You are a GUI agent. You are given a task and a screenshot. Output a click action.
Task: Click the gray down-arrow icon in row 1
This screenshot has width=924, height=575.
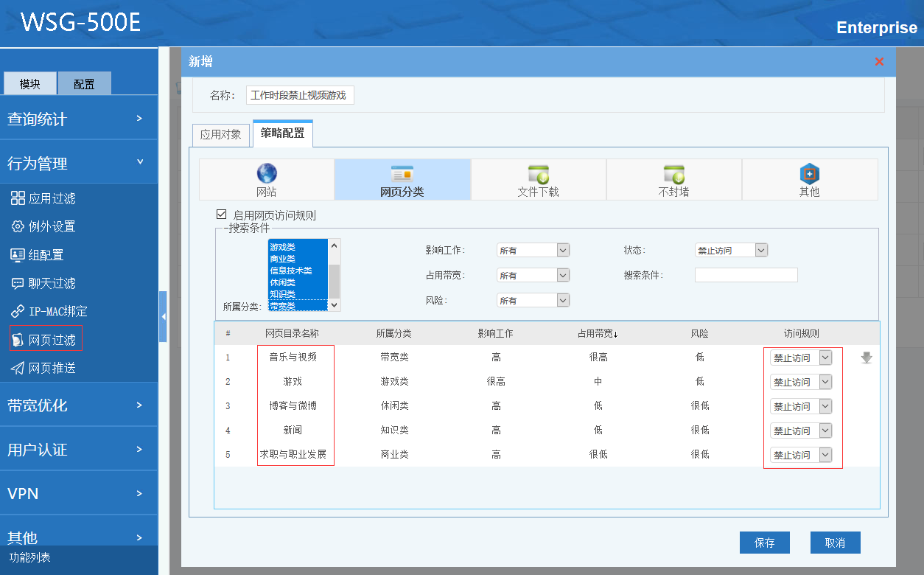(x=867, y=358)
